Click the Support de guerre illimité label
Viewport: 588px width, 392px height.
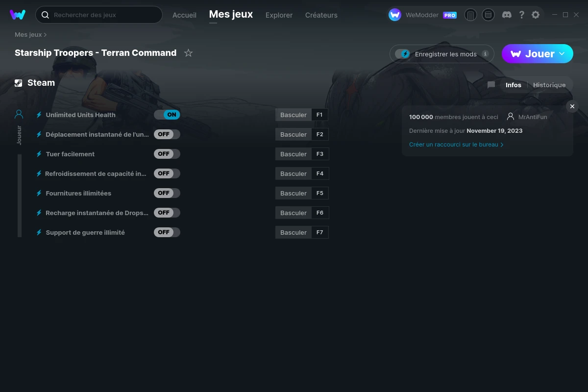(x=85, y=232)
